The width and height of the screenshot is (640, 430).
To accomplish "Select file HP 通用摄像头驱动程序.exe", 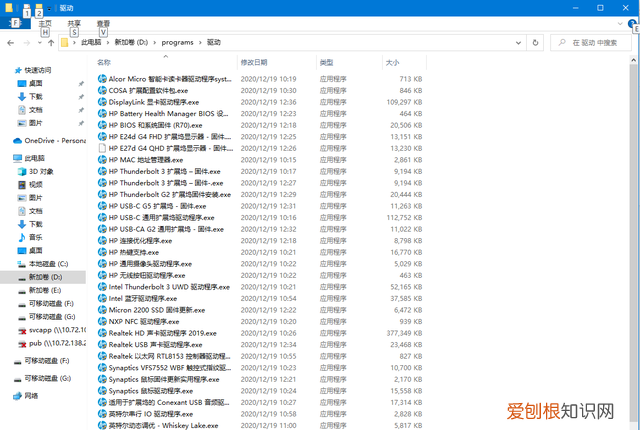I will 150,264.
